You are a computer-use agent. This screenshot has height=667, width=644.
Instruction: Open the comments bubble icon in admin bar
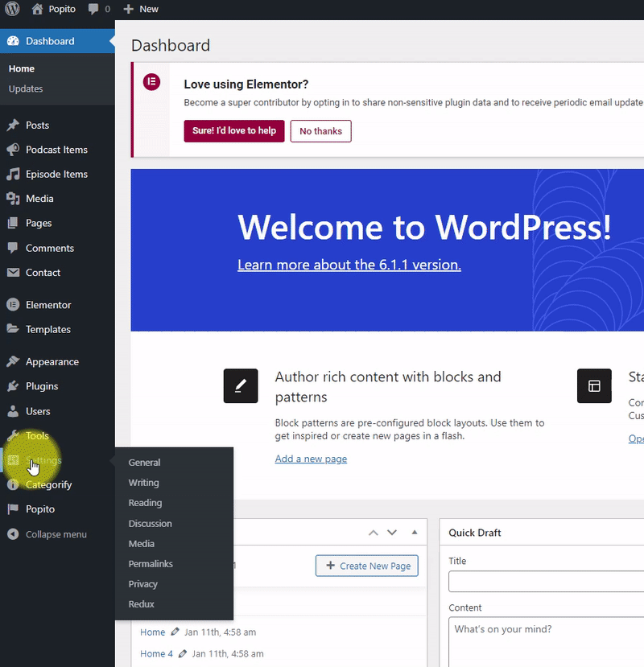click(x=93, y=9)
